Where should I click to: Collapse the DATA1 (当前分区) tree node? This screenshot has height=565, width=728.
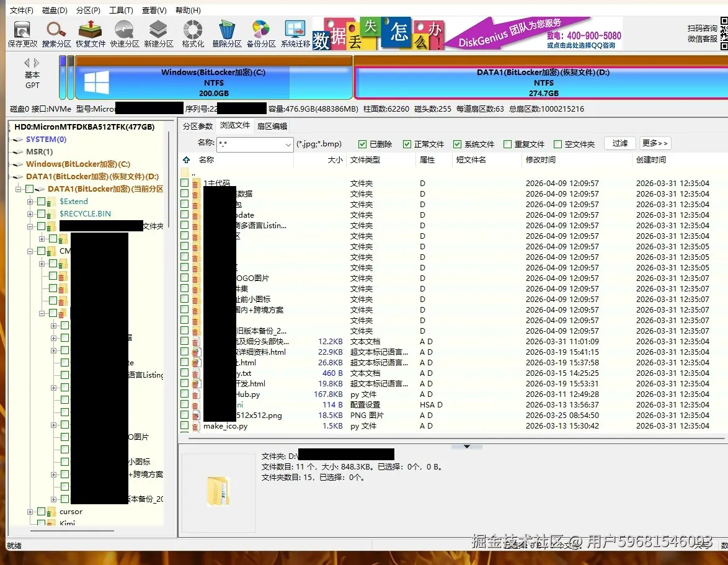18,189
